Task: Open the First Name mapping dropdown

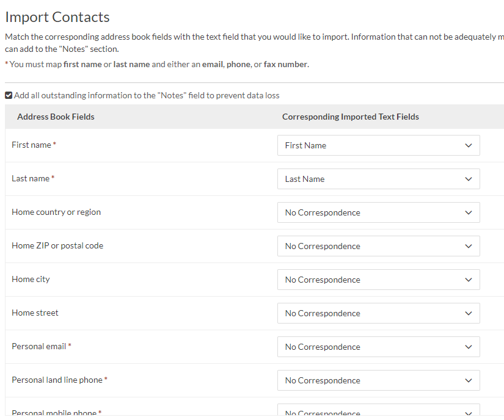Action: [378, 145]
